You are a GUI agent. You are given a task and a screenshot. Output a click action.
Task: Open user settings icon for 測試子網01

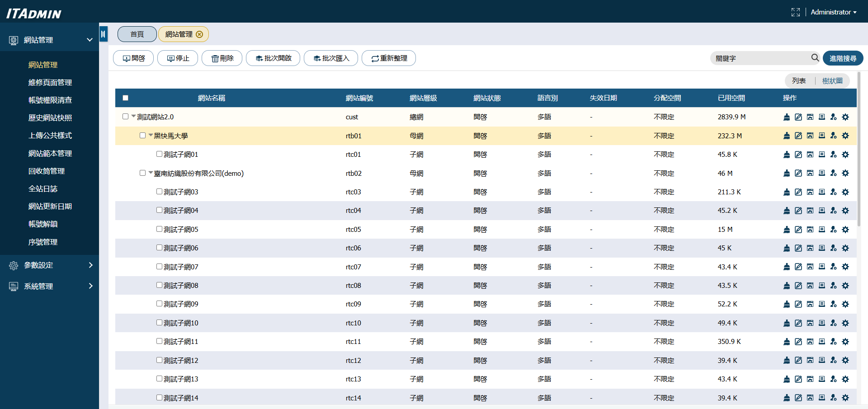pos(834,155)
